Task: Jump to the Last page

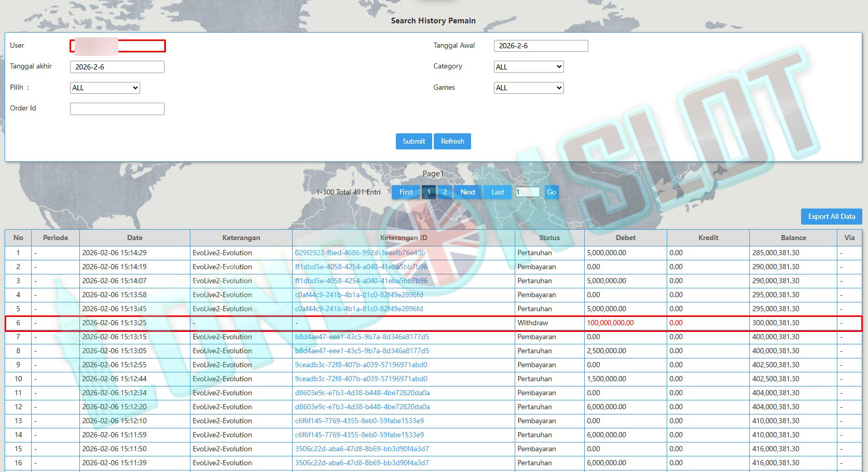Action: coord(498,192)
